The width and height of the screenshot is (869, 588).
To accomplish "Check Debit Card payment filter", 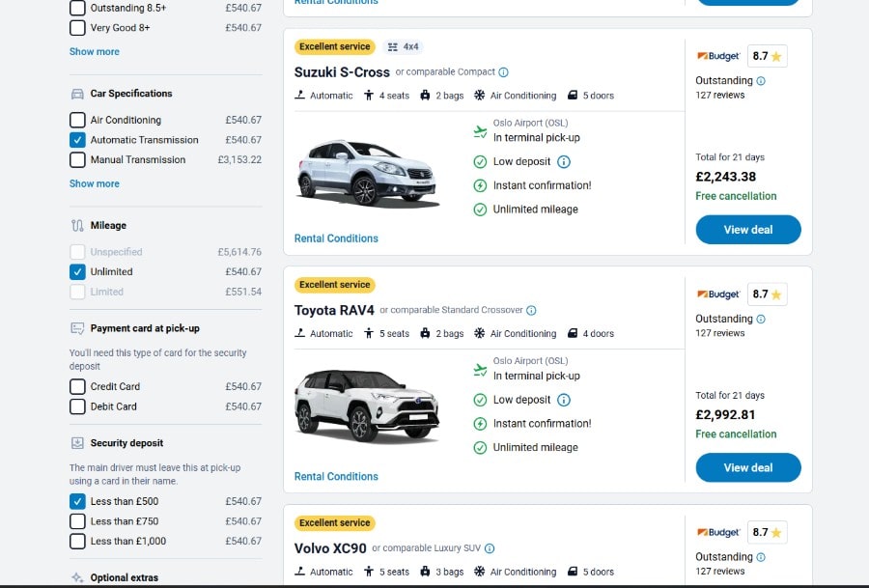I will point(77,406).
